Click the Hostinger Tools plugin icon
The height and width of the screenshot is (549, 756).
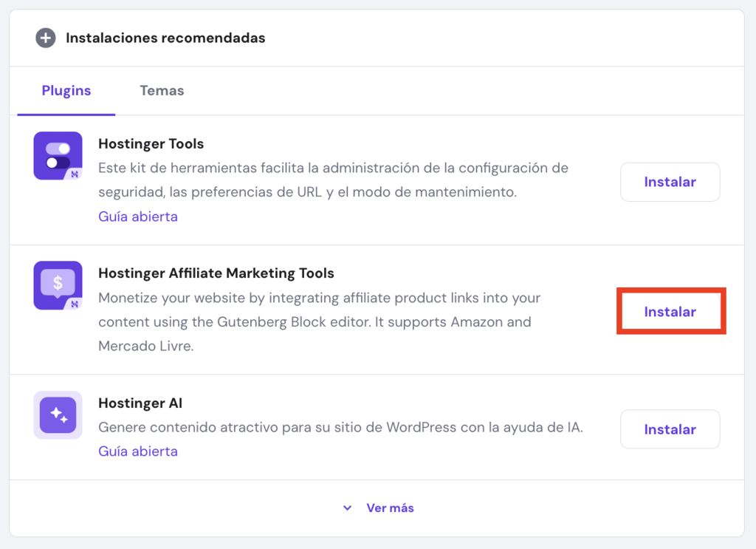[x=58, y=156]
